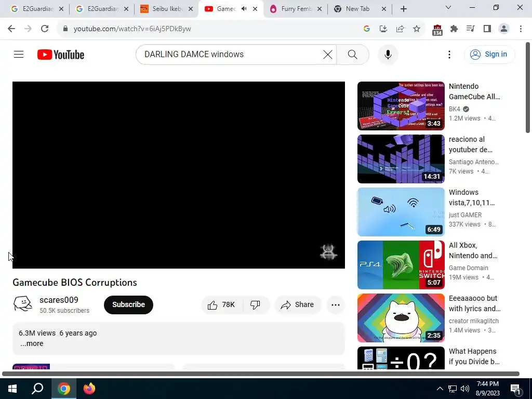This screenshot has width=532, height=399.
Task: Open just GAMER channel name
Action: point(465,215)
